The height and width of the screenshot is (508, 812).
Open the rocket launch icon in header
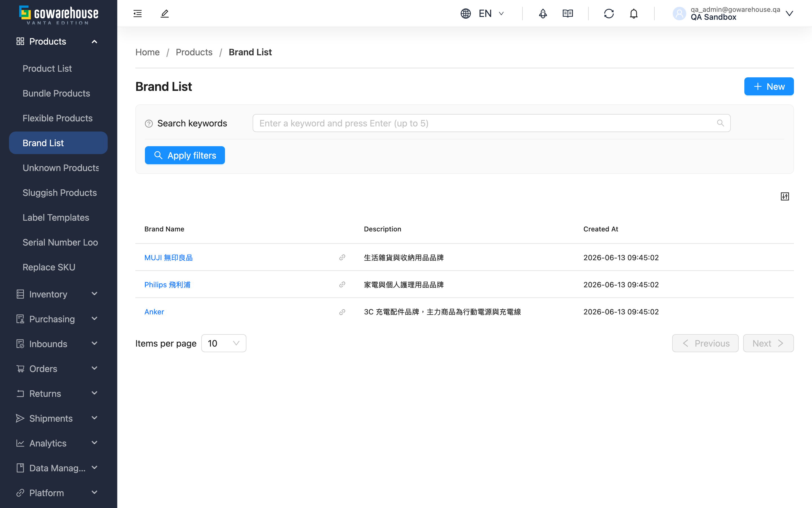(542, 14)
